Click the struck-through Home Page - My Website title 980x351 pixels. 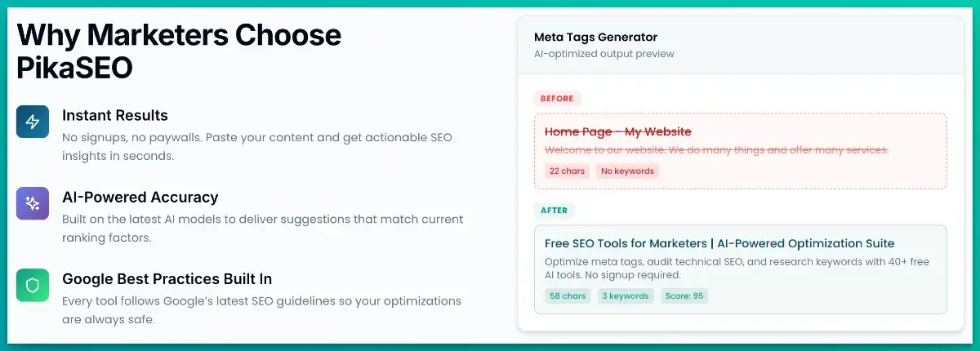(618, 131)
